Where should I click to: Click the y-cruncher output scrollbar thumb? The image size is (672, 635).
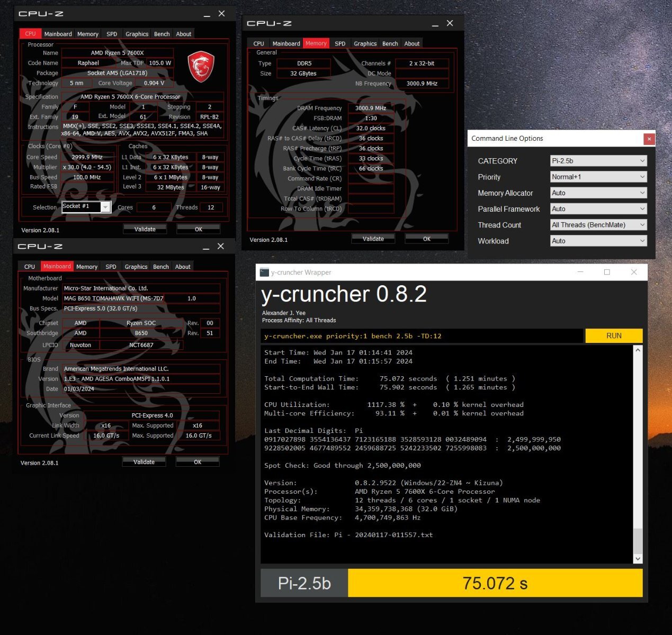638,540
